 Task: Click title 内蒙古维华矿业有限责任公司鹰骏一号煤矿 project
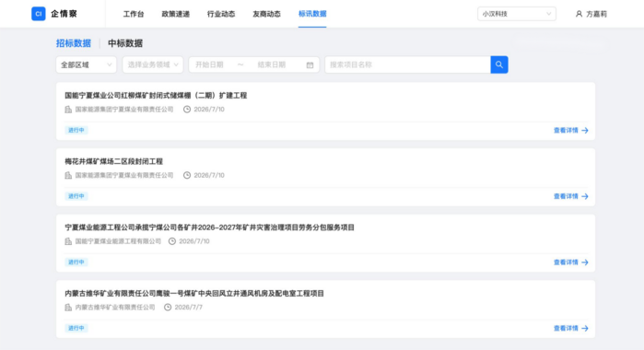[x=194, y=293]
